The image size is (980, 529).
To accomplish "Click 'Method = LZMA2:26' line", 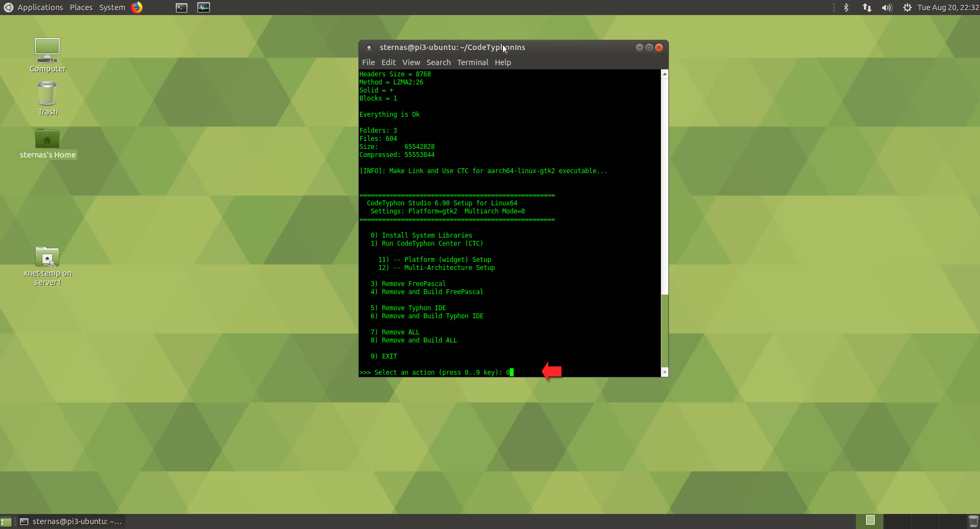I will point(391,82).
